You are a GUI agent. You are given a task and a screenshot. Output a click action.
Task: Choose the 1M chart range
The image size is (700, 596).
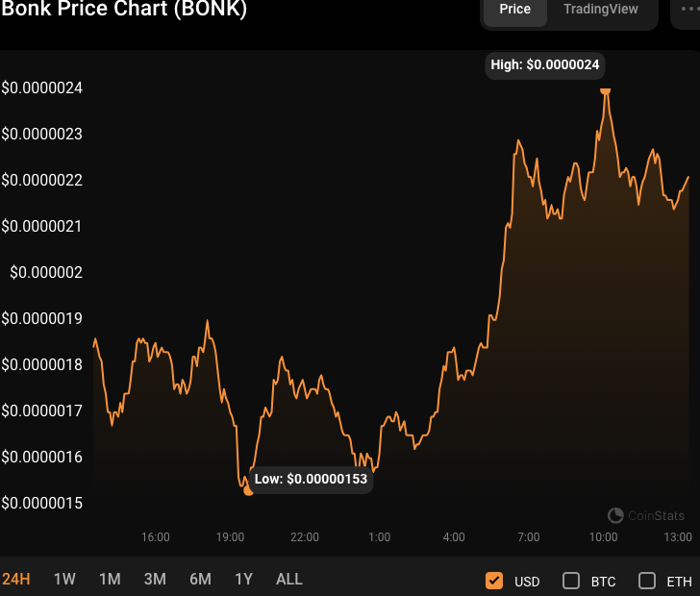click(x=110, y=579)
